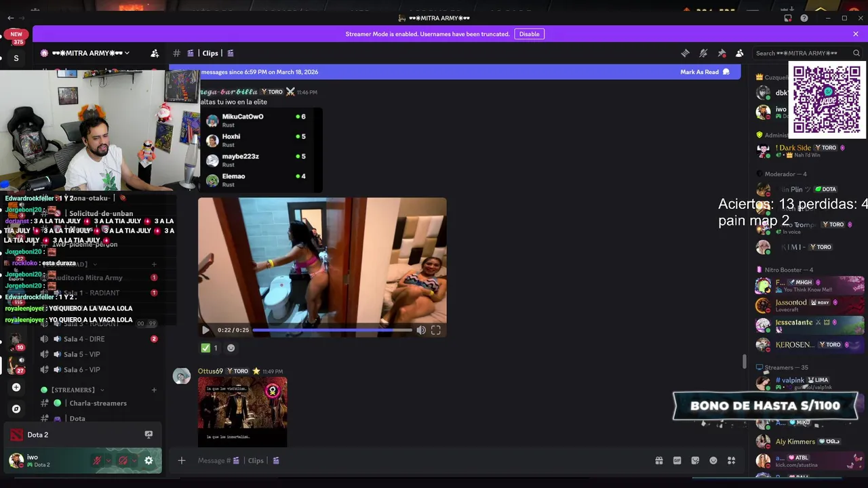The image size is (868, 488).
Task: Click the plus attachment button in message bar
Action: pos(181,461)
